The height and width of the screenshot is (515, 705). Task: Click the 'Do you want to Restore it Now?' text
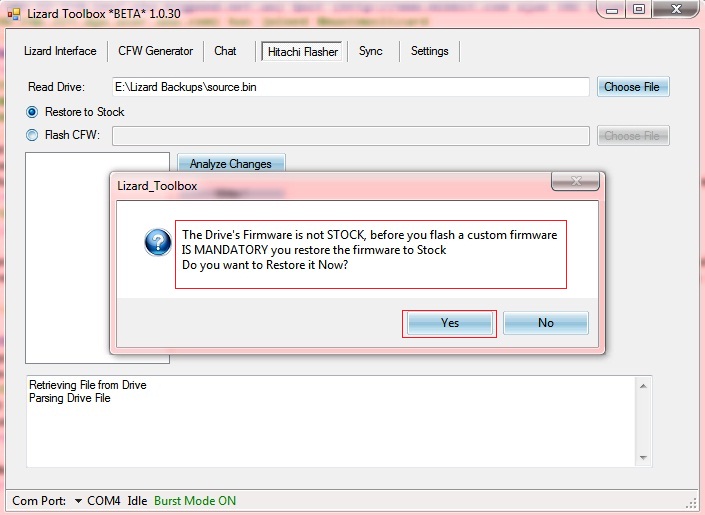pos(265,265)
